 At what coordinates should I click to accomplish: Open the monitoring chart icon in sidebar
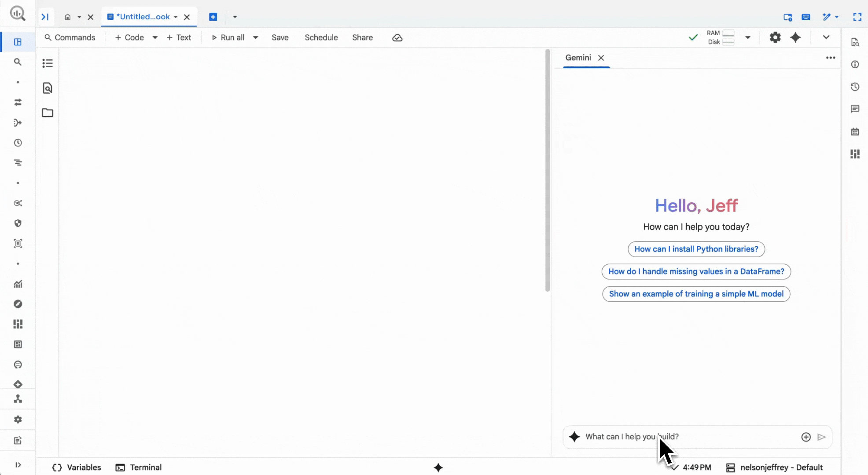(x=18, y=284)
